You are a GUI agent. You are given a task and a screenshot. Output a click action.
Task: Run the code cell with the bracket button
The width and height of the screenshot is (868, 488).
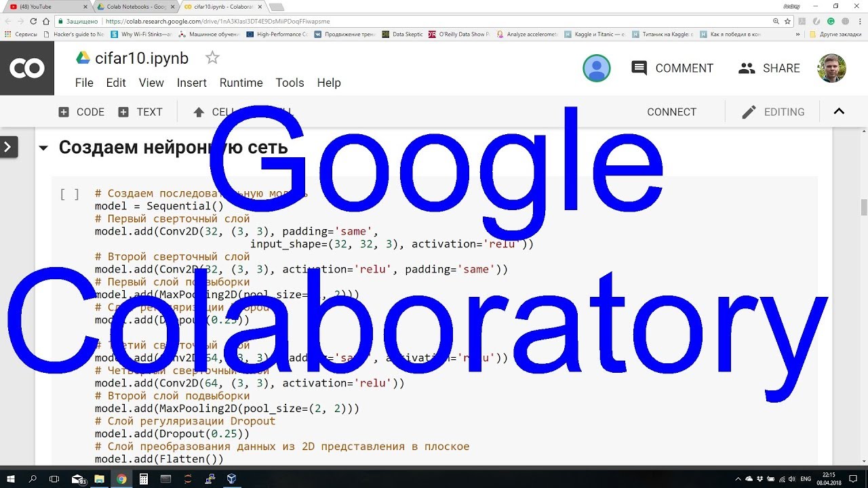click(69, 195)
